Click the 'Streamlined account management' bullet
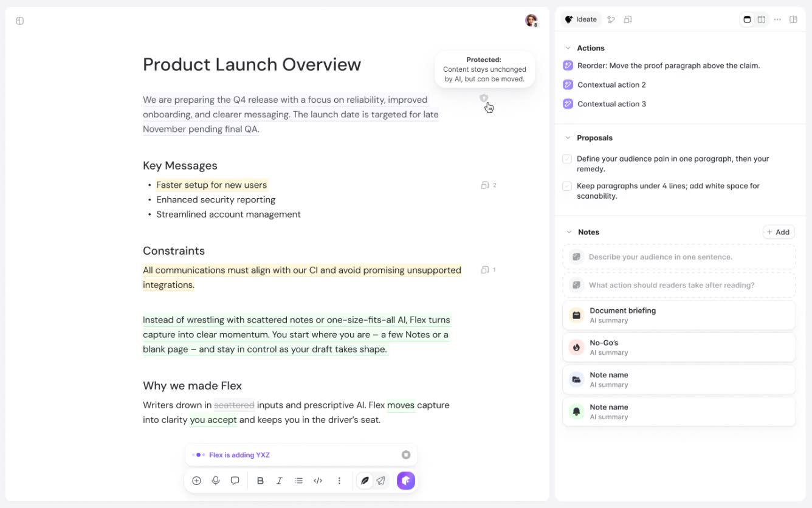This screenshot has width=812, height=508. [x=229, y=215]
